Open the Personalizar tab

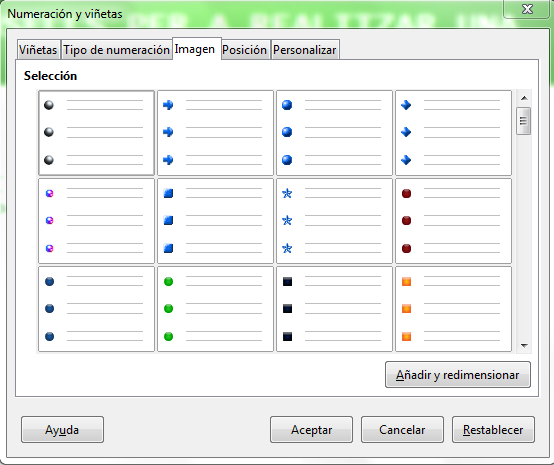tap(305, 50)
